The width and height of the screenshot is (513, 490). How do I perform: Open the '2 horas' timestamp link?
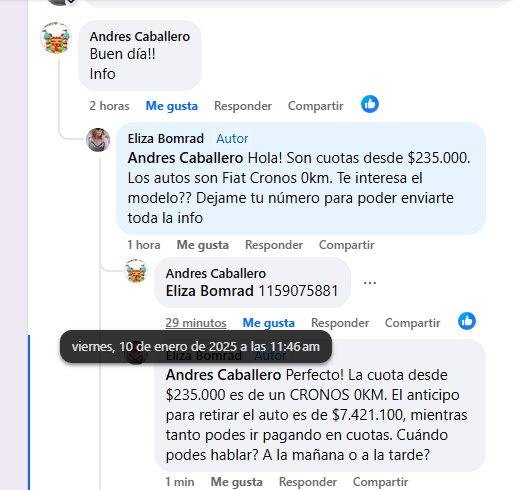coord(109,106)
